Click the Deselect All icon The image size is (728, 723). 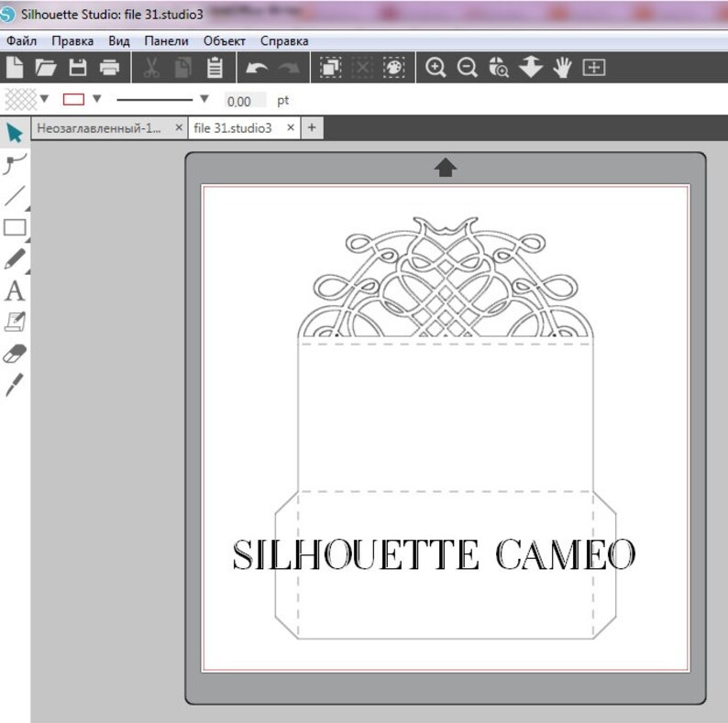click(362, 68)
